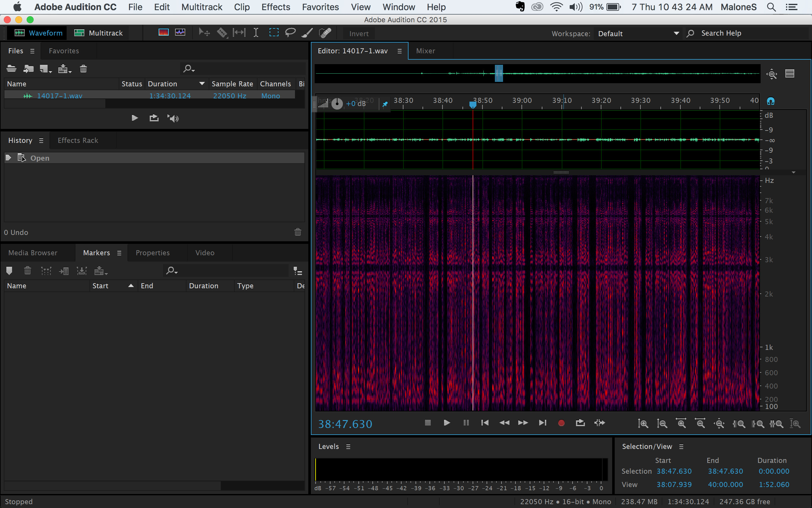
Task: Toggle the HUD pin icon
Action: pos(385,104)
